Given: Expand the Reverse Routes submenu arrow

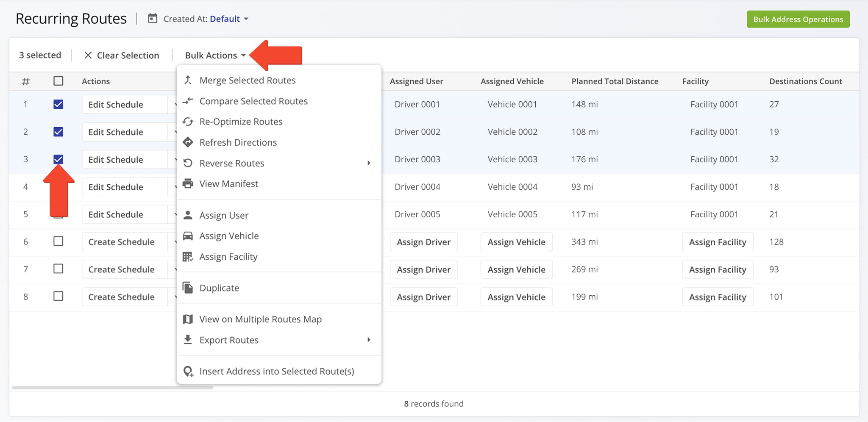Looking at the screenshot, I should (x=369, y=163).
